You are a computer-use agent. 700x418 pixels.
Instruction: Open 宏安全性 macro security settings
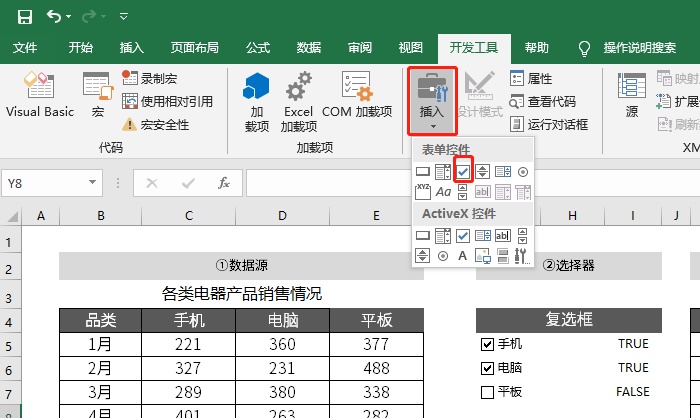[x=155, y=125]
